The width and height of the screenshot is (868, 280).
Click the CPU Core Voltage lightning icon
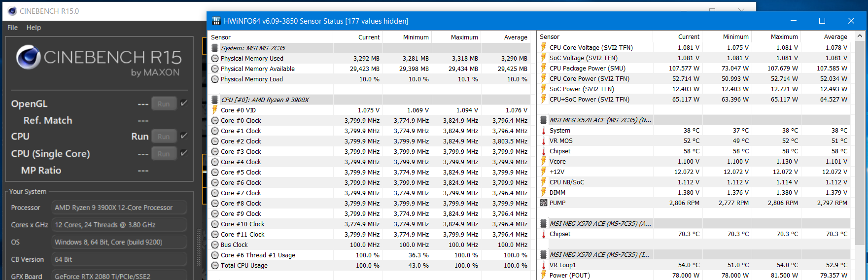(x=544, y=47)
